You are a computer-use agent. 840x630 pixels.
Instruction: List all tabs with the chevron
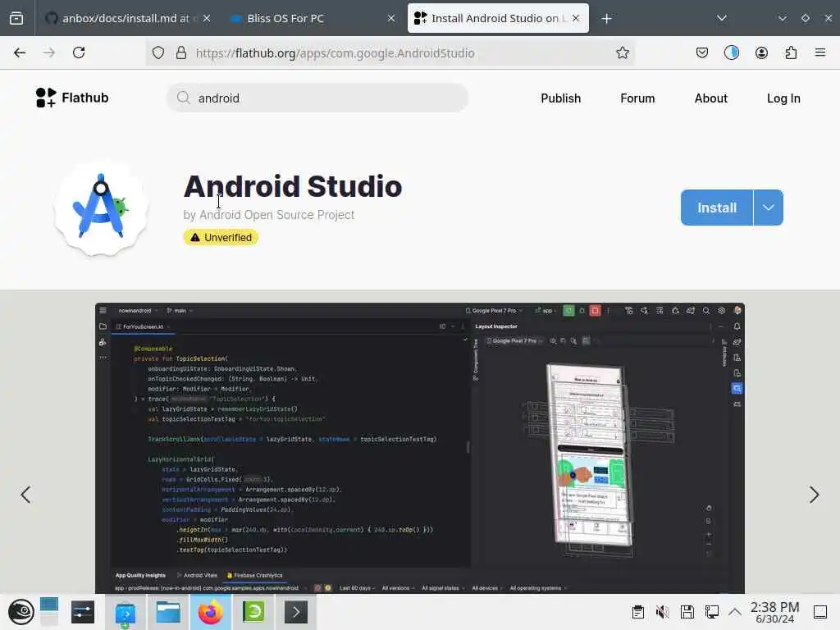tap(722, 18)
